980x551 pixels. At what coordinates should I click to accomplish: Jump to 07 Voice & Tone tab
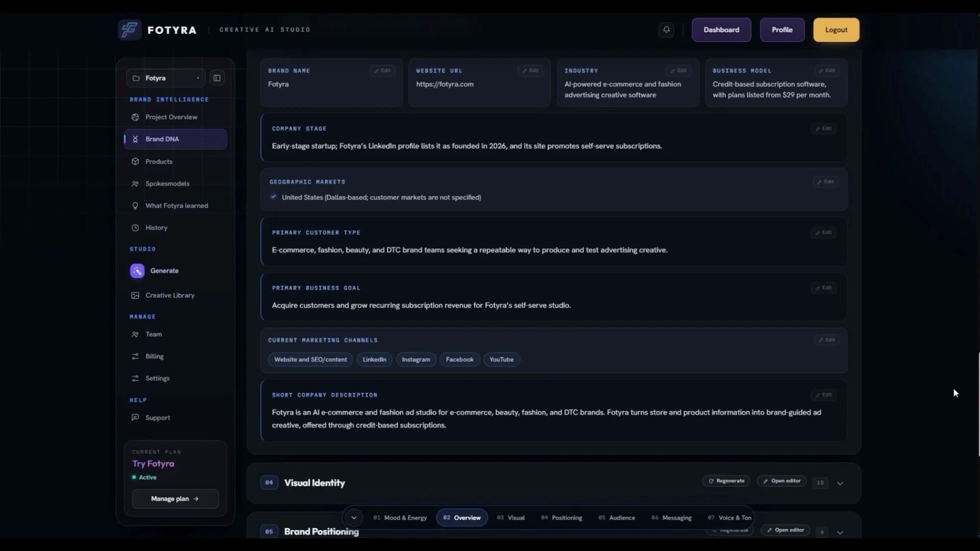729,518
